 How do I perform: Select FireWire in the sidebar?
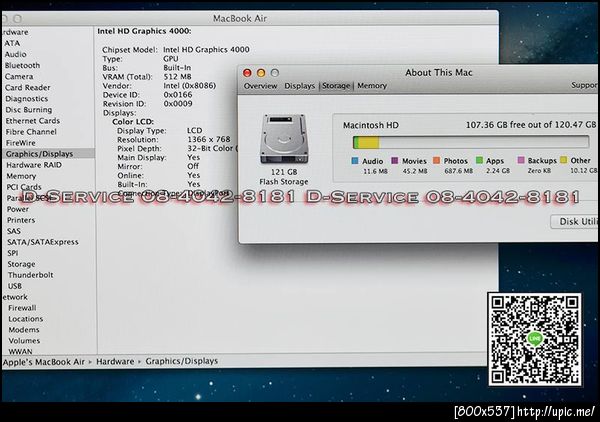(21, 143)
